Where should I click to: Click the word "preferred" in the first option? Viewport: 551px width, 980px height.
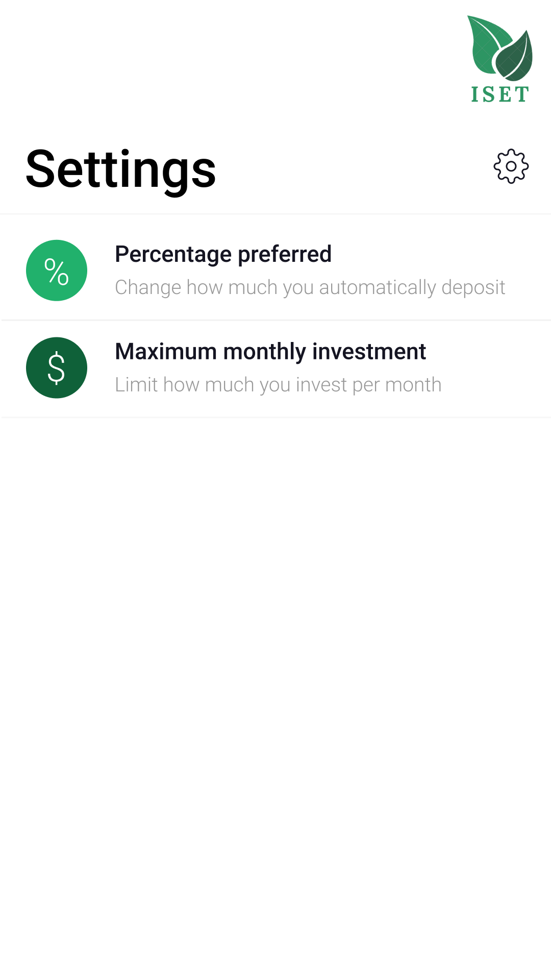[x=285, y=254]
